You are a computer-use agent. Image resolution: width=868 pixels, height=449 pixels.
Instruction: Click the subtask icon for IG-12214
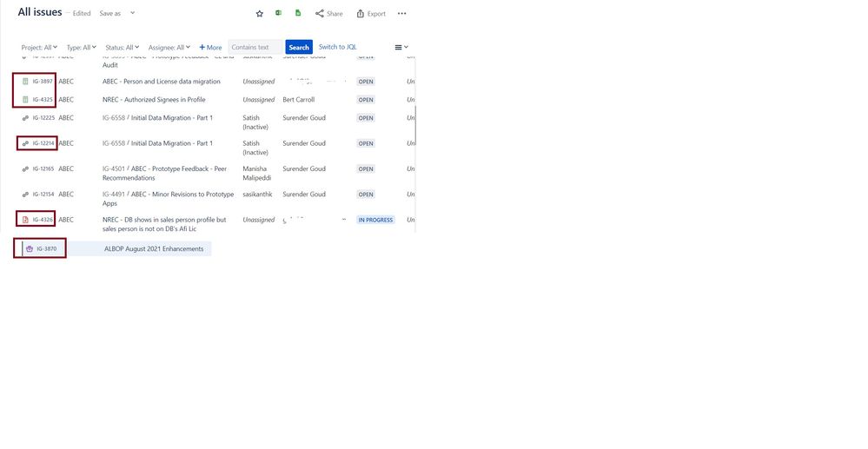(25, 143)
